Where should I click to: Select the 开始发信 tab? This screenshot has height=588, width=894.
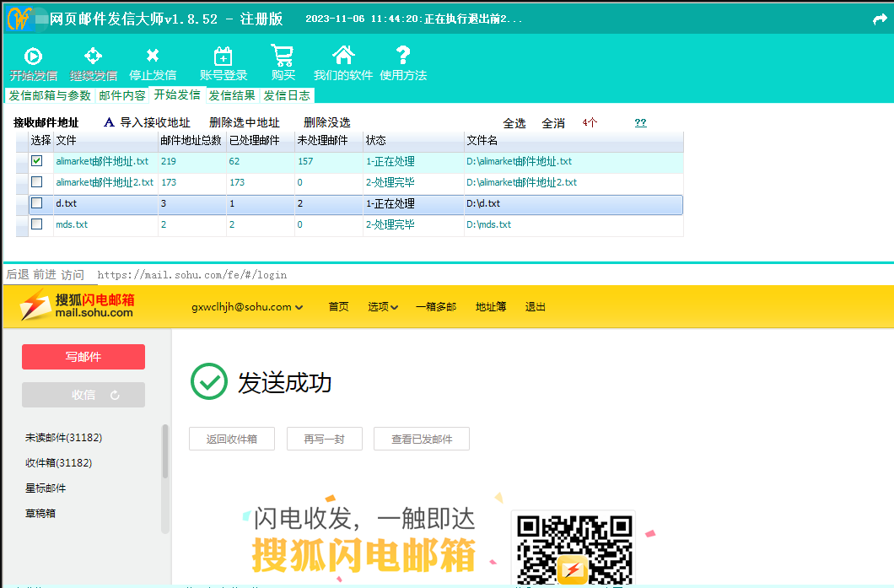click(x=177, y=94)
